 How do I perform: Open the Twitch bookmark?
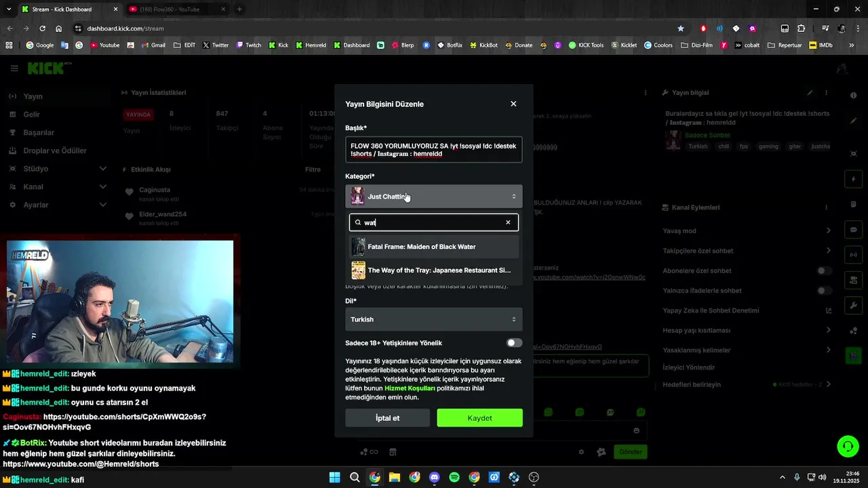click(x=248, y=45)
